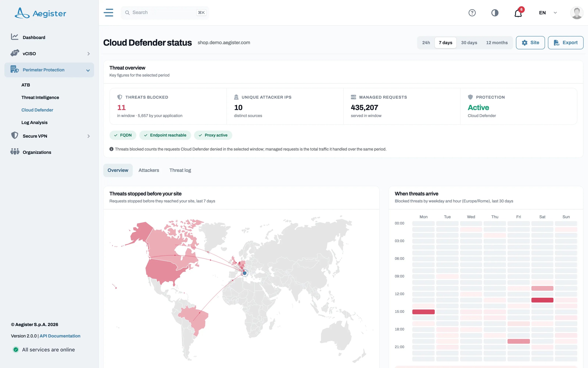Click the Perimeter Protection building icon
The width and height of the screenshot is (588, 368).
pos(15,69)
